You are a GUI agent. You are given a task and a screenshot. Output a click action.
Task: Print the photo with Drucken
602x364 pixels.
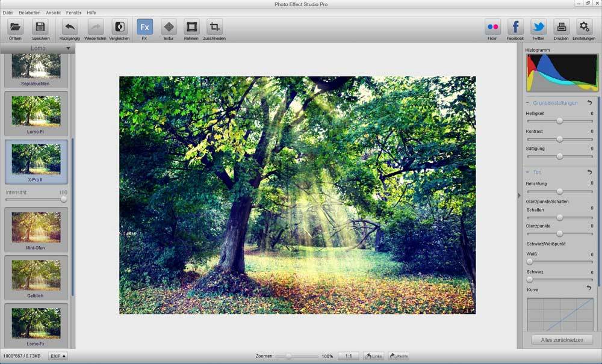pyautogui.click(x=561, y=27)
